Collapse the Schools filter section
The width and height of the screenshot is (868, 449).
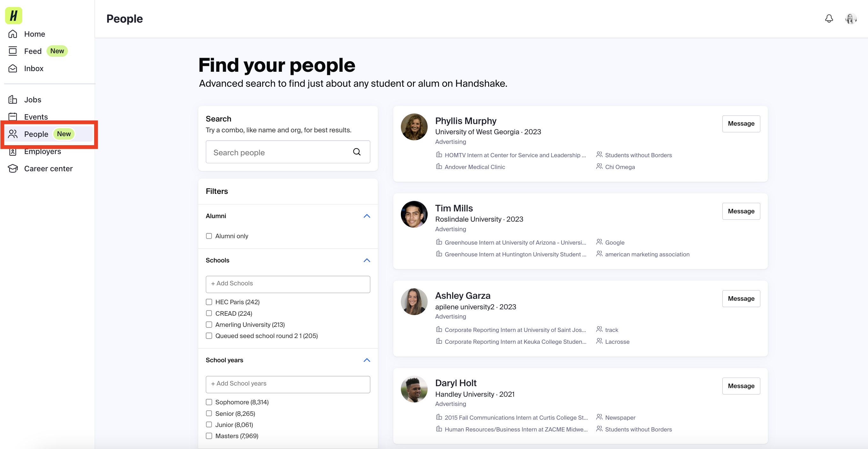[x=367, y=260]
